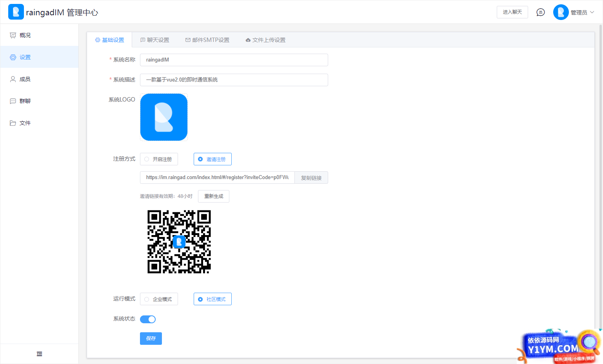Click the 成员 person icon in sidebar
The image size is (603, 364).
coord(13,79)
